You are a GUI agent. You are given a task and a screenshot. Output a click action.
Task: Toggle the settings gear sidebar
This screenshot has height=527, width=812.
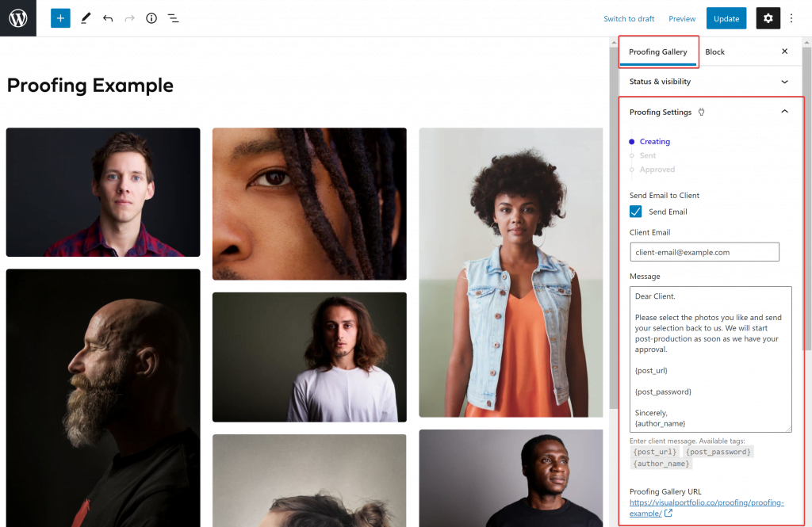[768, 18]
